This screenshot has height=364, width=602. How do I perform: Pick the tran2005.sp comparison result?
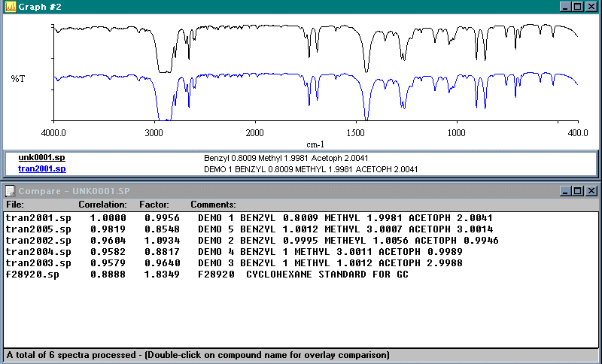(38, 229)
